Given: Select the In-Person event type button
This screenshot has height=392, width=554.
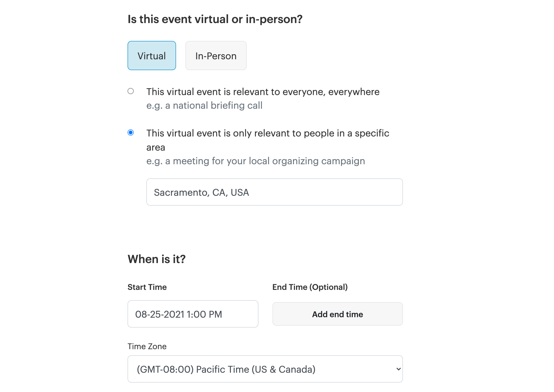Looking at the screenshot, I should point(216,55).
